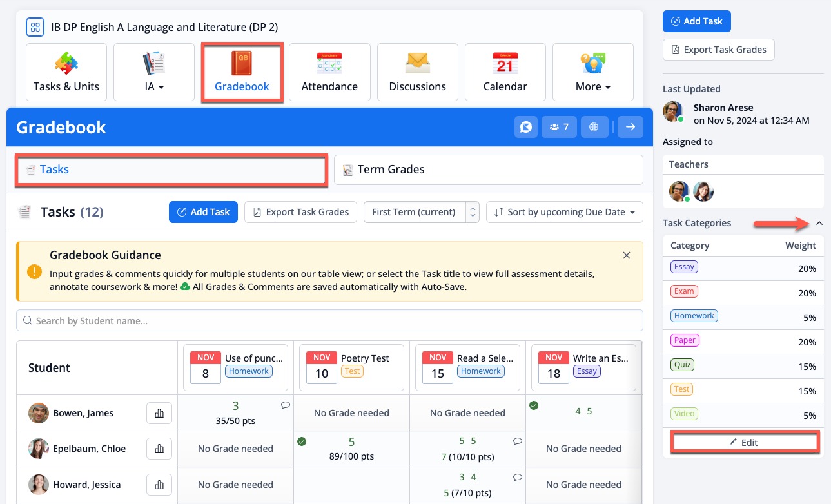Click the second teacher avatar under Teachers
Screen dimensions: 831x504
(x=703, y=191)
